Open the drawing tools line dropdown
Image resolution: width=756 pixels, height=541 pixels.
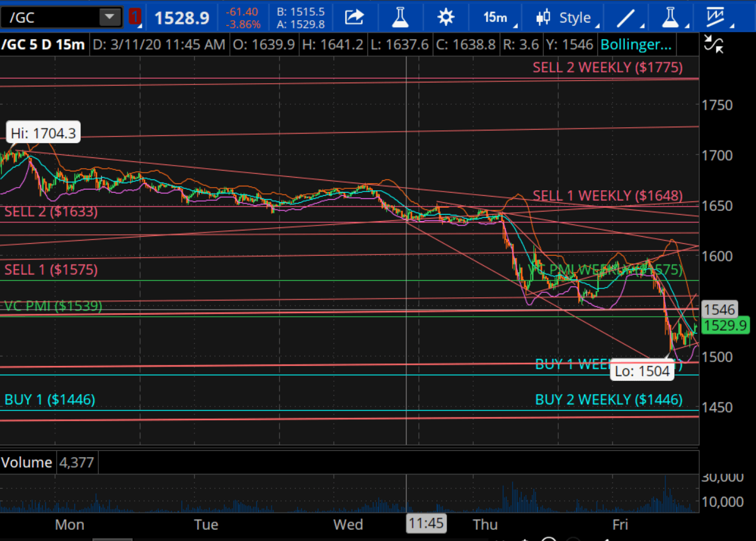click(628, 17)
